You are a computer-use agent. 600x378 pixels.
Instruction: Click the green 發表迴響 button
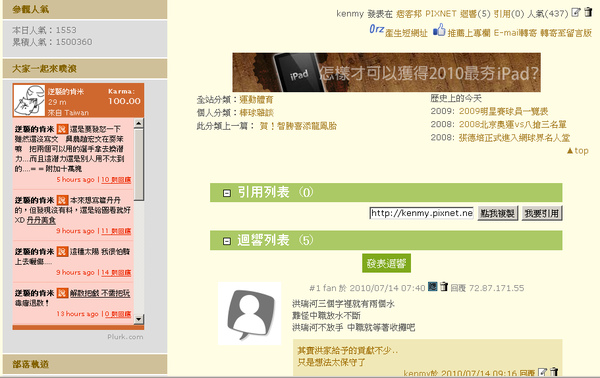coord(386,263)
